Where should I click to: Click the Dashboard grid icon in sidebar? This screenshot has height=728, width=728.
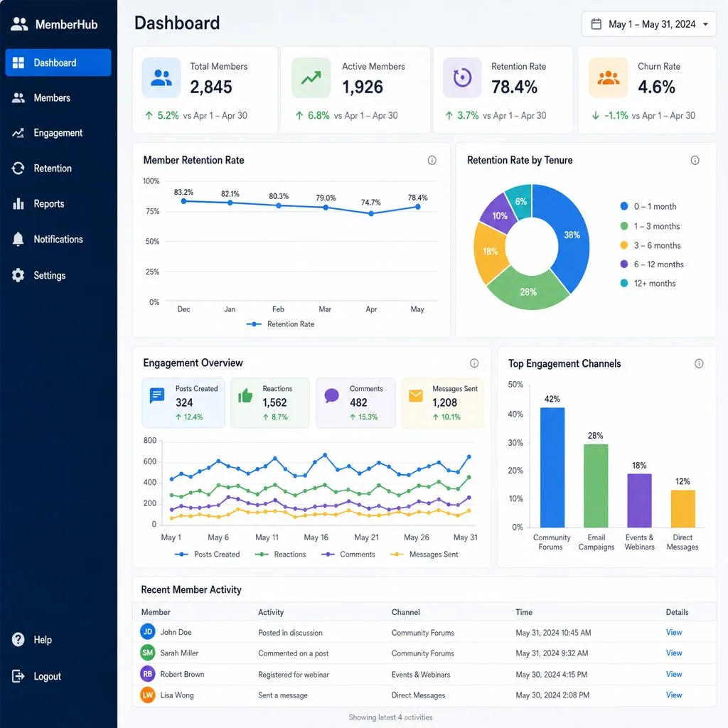(18, 63)
